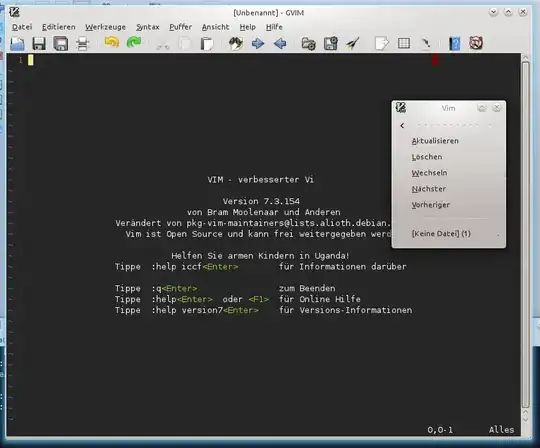
Task: Collapse the Vim tear-off window with the up arrow
Action: click(x=482, y=108)
